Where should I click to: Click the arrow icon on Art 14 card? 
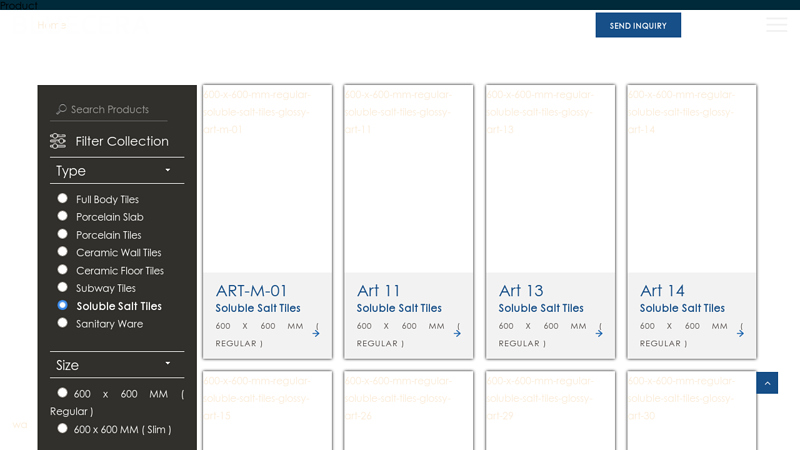coord(741,332)
